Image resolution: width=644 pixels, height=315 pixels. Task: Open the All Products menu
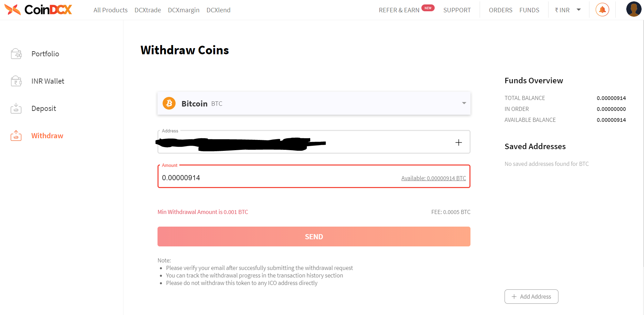click(110, 10)
